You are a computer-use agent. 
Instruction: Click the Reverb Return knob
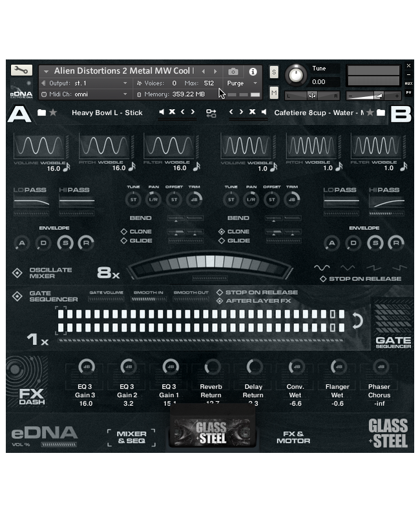coord(213,367)
